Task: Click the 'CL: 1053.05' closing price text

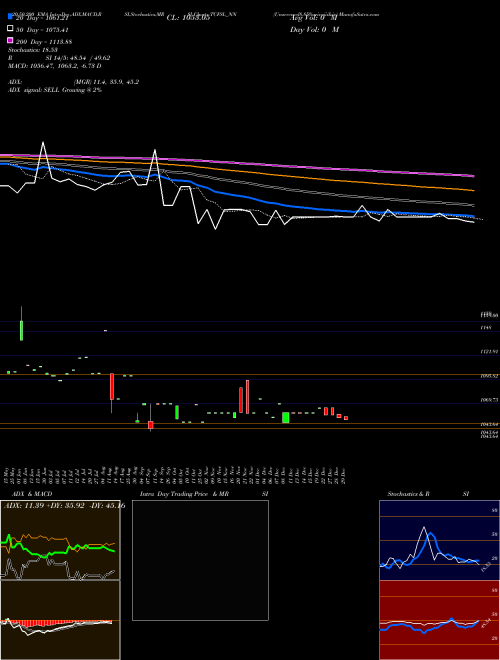Action: (x=188, y=18)
